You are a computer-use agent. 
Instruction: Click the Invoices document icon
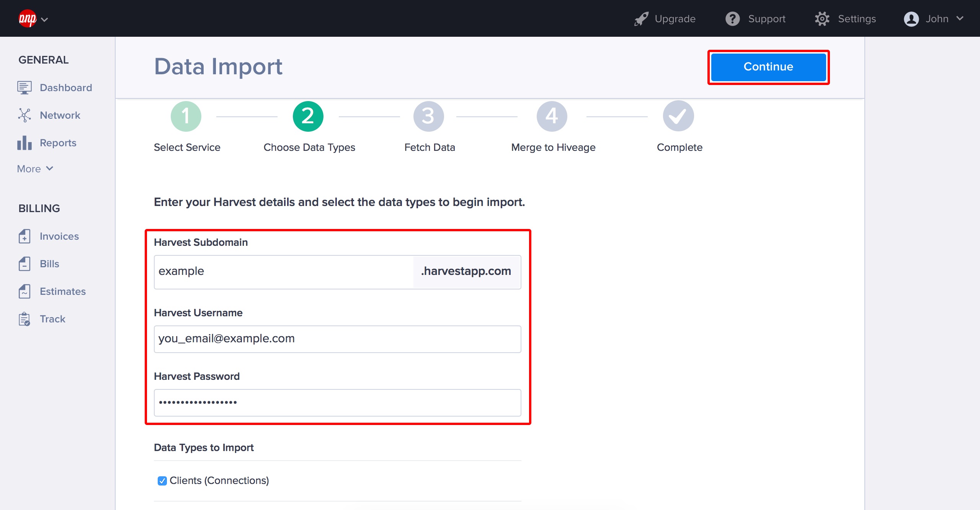24,236
